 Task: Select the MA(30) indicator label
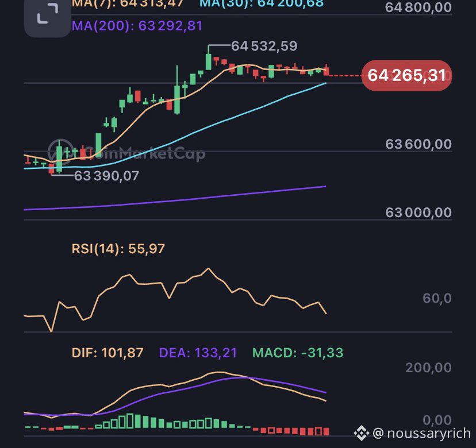click(262, 3)
